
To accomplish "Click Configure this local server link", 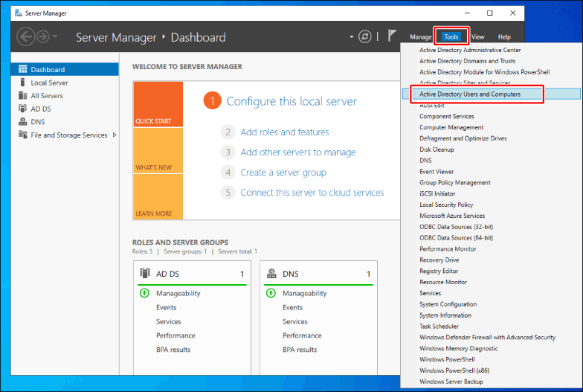I will (x=291, y=101).
